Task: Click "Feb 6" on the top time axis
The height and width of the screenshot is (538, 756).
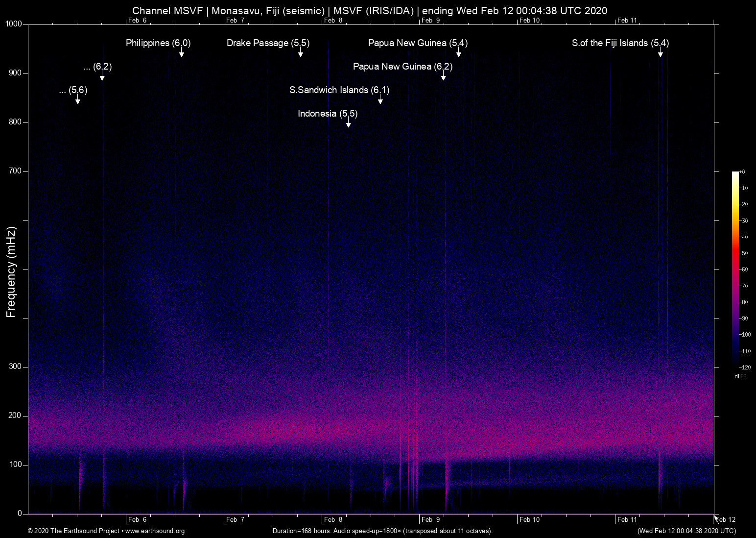Action: [x=137, y=20]
